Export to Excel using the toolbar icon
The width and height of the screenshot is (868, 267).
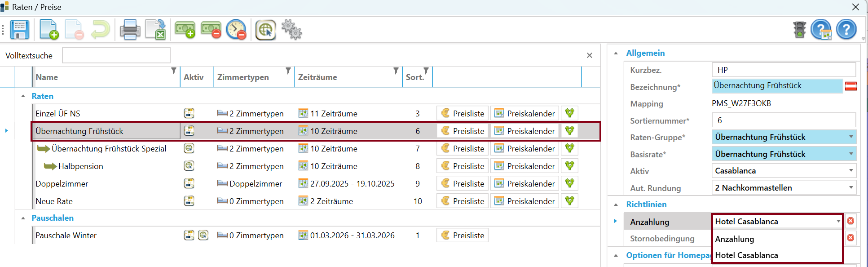(155, 30)
